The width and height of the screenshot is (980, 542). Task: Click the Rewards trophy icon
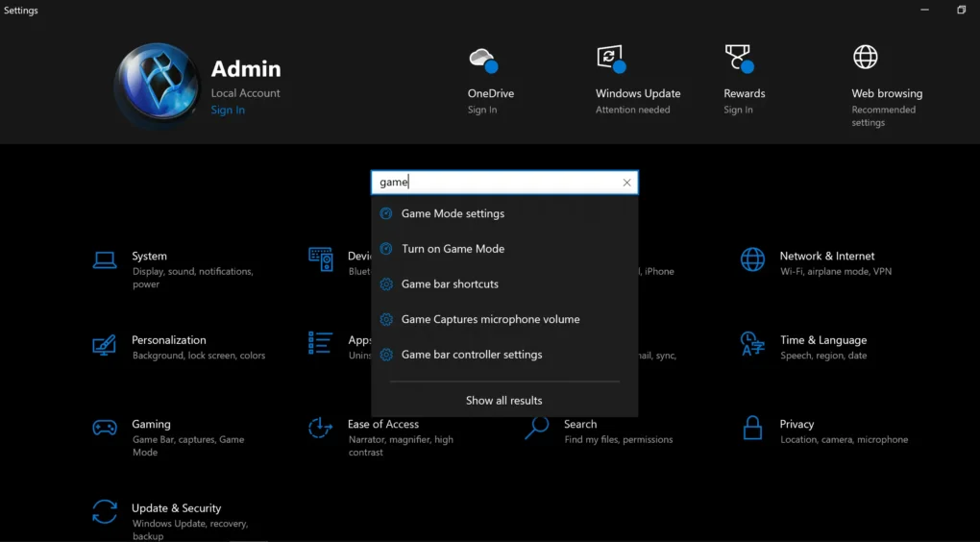(x=740, y=59)
